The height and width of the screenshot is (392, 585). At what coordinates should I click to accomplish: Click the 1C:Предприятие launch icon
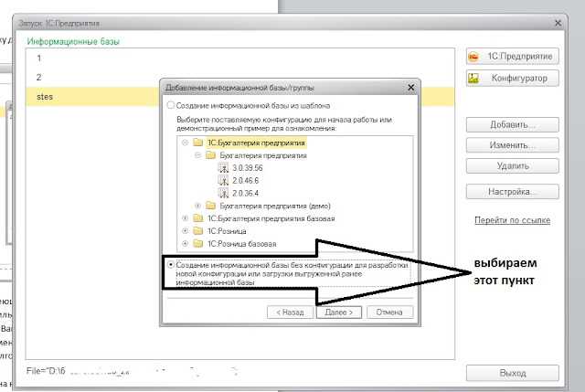click(x=473, y=57)
